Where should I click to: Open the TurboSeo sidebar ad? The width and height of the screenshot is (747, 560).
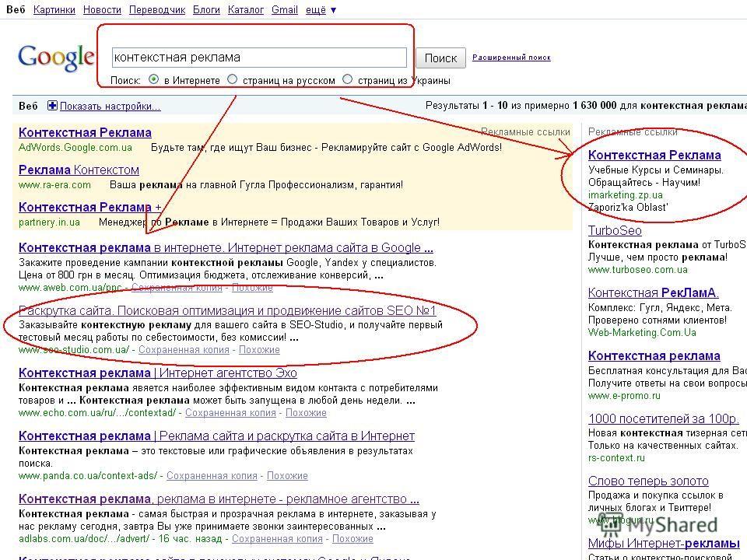615,230
